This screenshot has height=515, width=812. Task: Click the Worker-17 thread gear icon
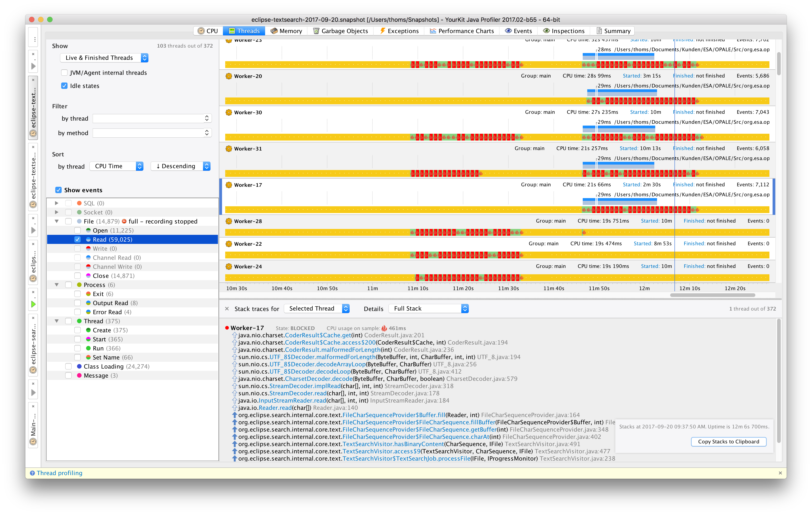click(x=229, y=185)
